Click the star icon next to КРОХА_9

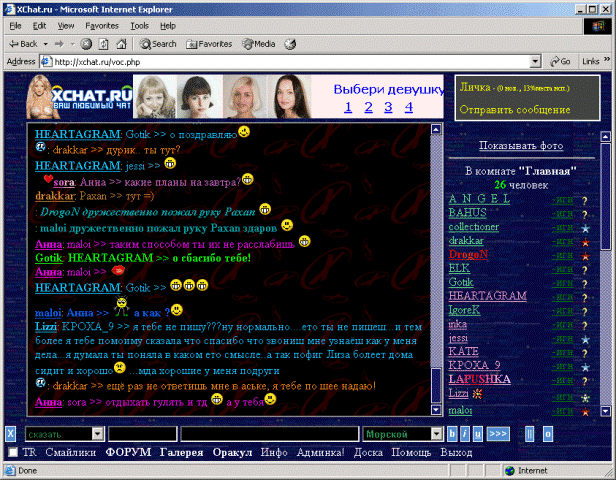585,367
